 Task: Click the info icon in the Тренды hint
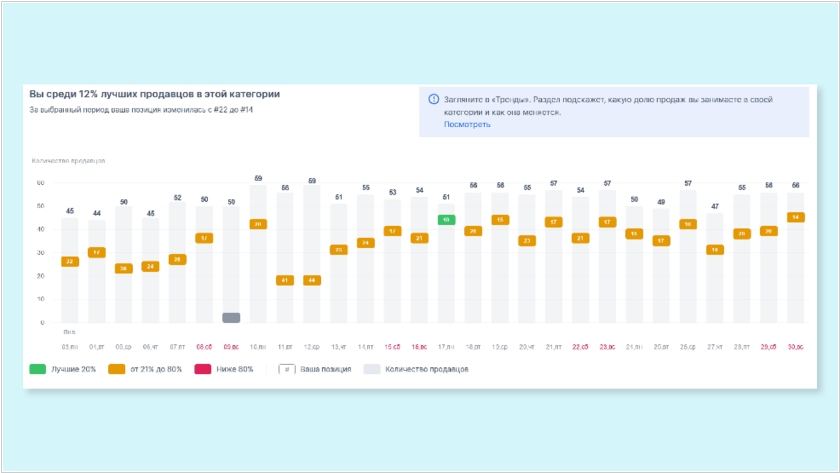coord(433,99)
